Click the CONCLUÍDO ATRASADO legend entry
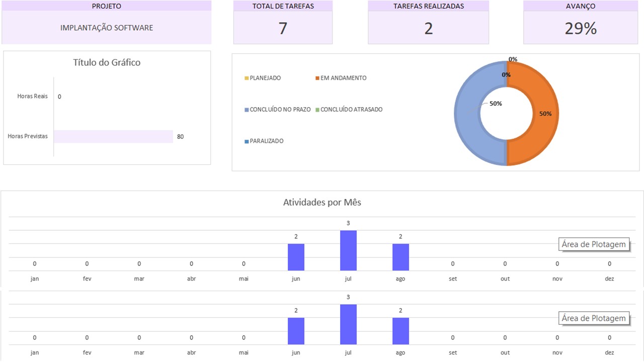 [351, 110]
